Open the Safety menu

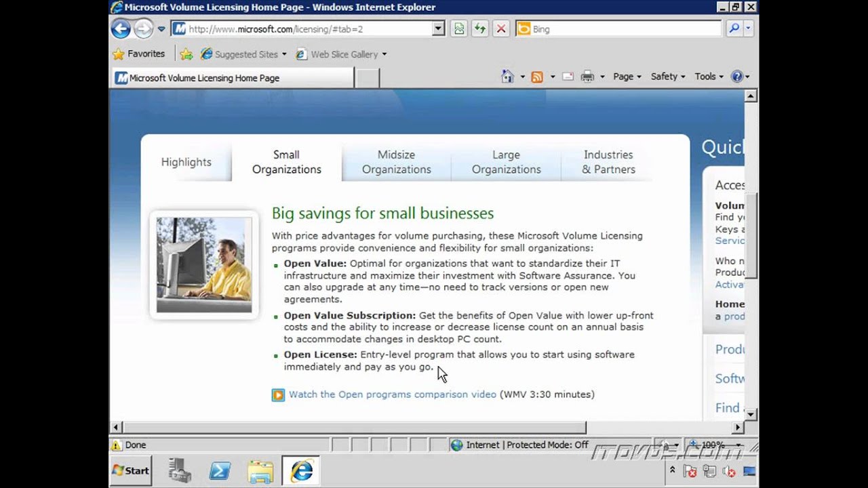click(x=668, y=77)
